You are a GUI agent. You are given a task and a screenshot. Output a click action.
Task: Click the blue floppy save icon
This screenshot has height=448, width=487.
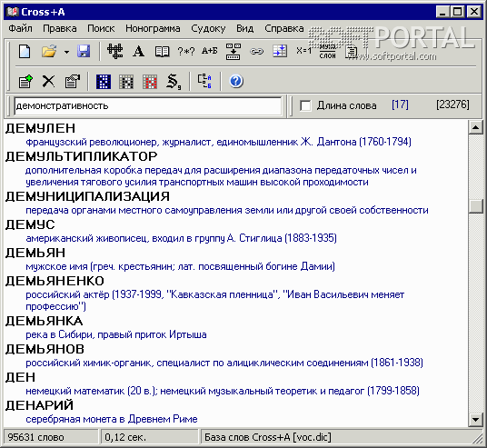(84, 51)
